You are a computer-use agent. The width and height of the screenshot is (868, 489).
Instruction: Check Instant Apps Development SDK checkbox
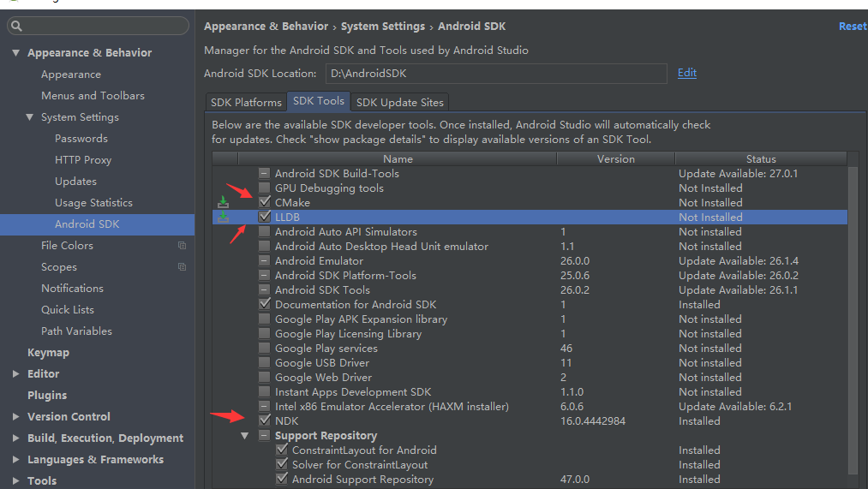265,391
